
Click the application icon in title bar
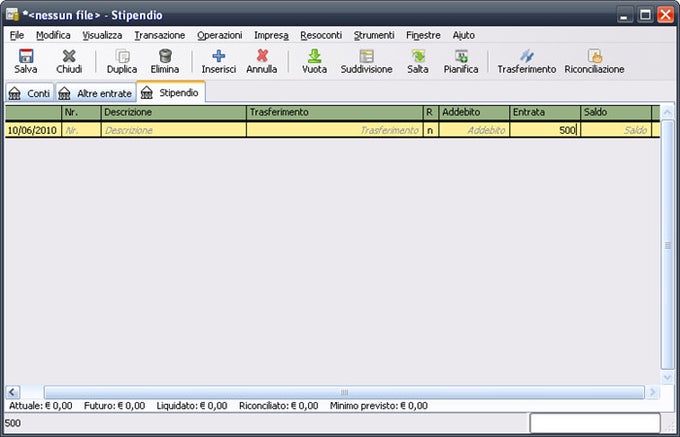12,15
